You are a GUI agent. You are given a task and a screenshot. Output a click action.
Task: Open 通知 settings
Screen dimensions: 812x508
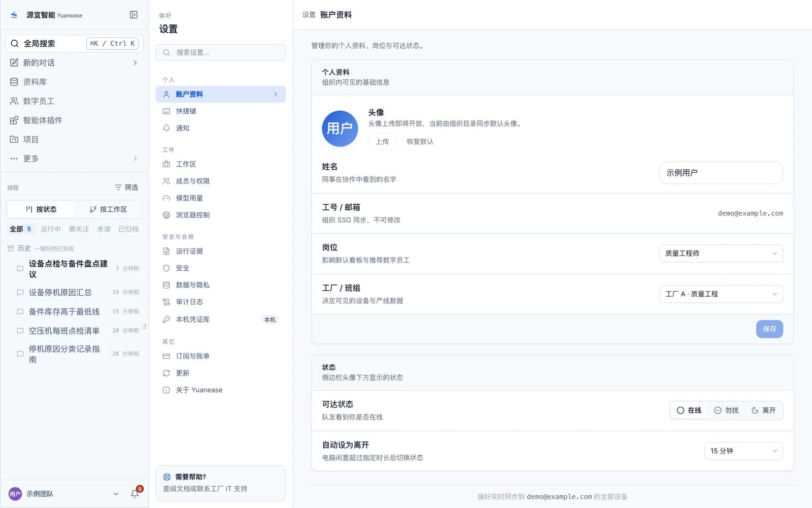tap(221, 128)
